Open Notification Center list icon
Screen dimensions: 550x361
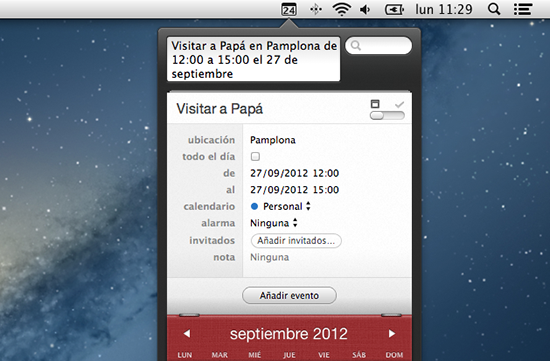(523, 9)
